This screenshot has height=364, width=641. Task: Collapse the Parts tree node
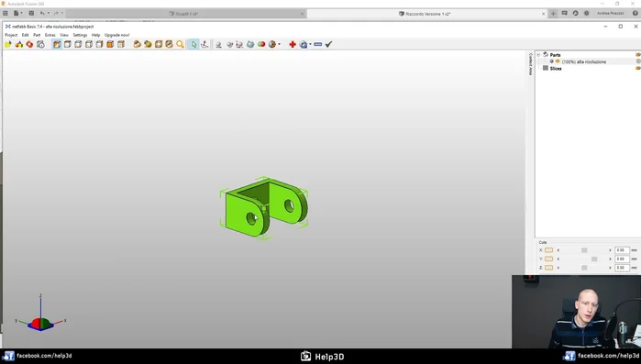click(539, 55)
